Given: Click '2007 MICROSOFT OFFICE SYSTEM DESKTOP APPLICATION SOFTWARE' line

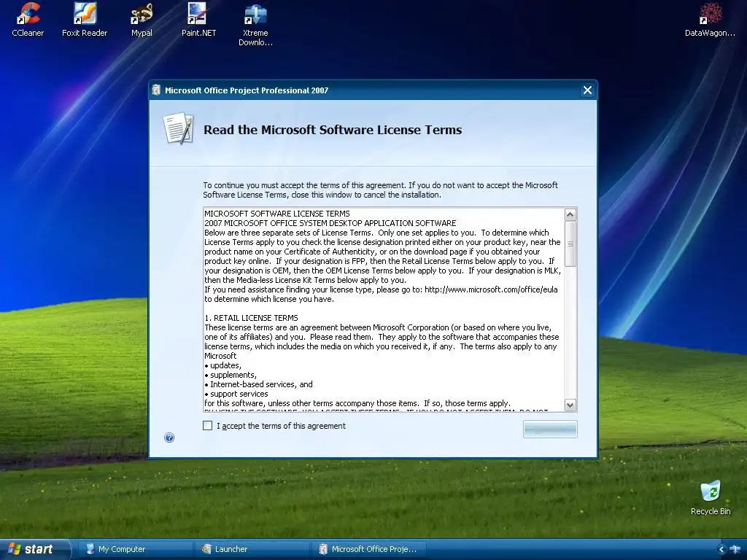Looking at the screenshot, I should tap(330, 223).
